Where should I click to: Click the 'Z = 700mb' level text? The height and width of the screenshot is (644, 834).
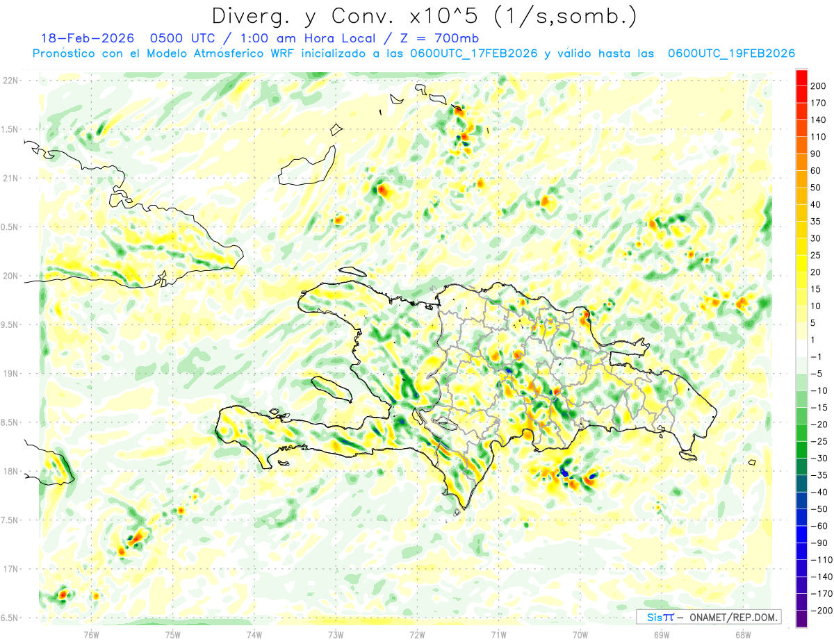[439, 38]
